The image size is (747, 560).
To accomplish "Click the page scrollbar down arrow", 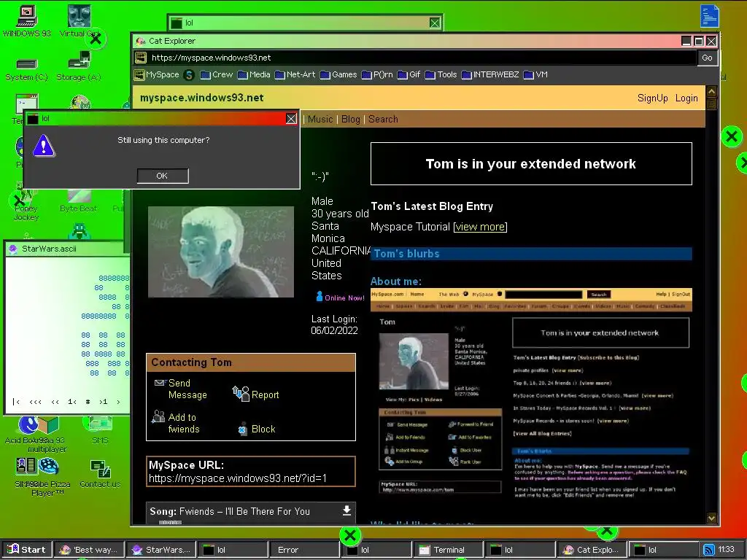I will pyautogui.click(x=712, y=518).
